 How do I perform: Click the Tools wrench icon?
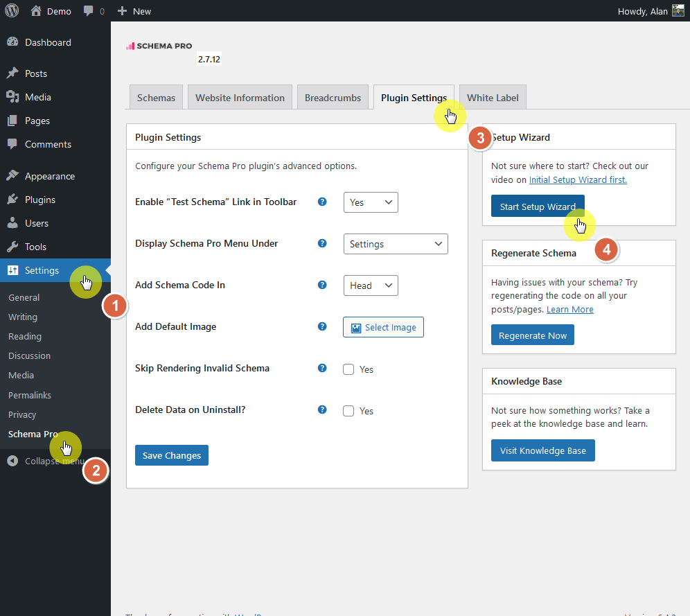[12, 247]
